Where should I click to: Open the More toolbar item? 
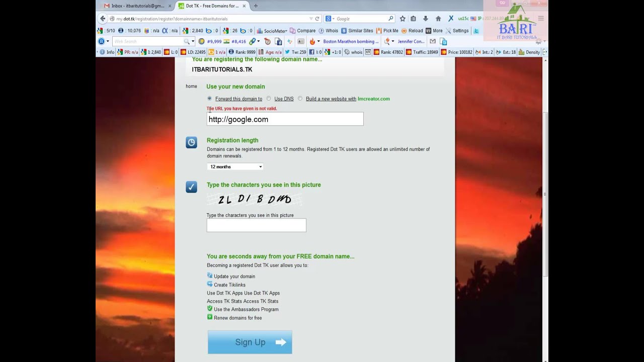434,31
